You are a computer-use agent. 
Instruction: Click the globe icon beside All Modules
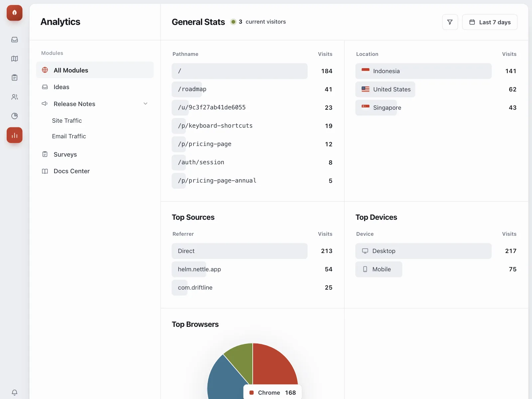(45, 70)
